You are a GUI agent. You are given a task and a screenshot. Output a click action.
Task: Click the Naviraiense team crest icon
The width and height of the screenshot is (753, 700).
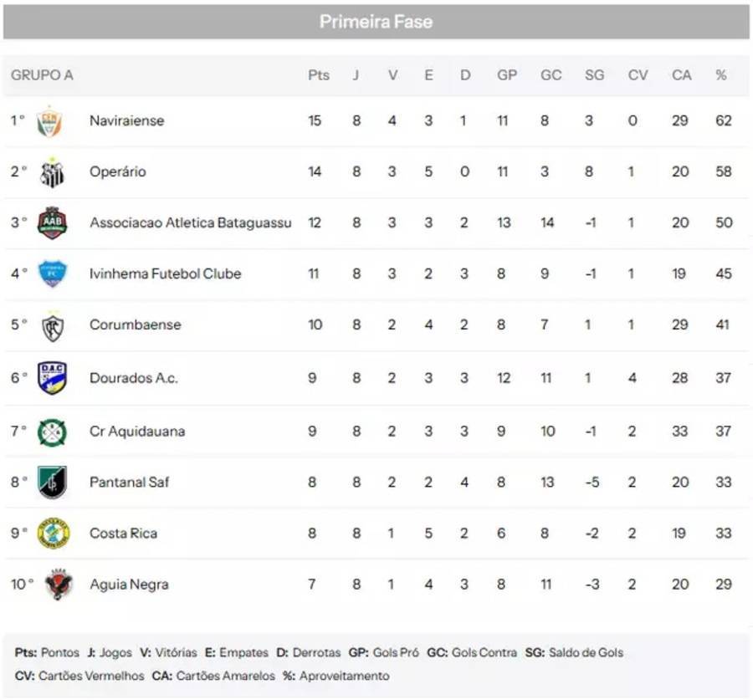coord(50,121)
